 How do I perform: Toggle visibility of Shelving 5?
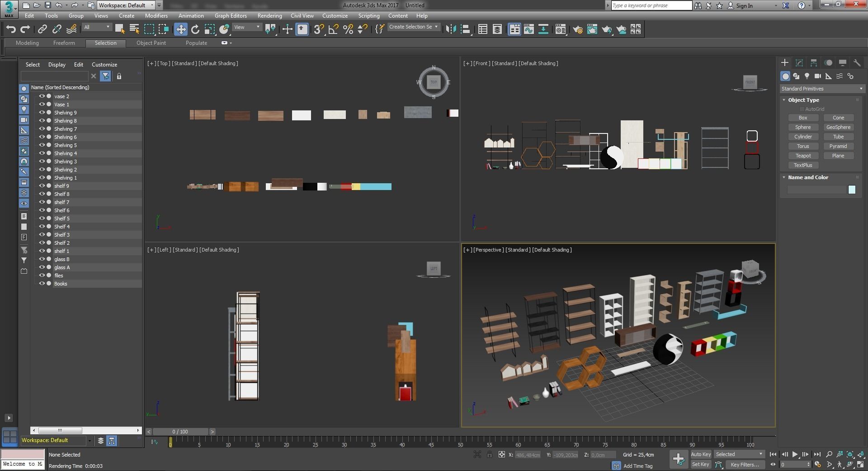click(42, 145)
